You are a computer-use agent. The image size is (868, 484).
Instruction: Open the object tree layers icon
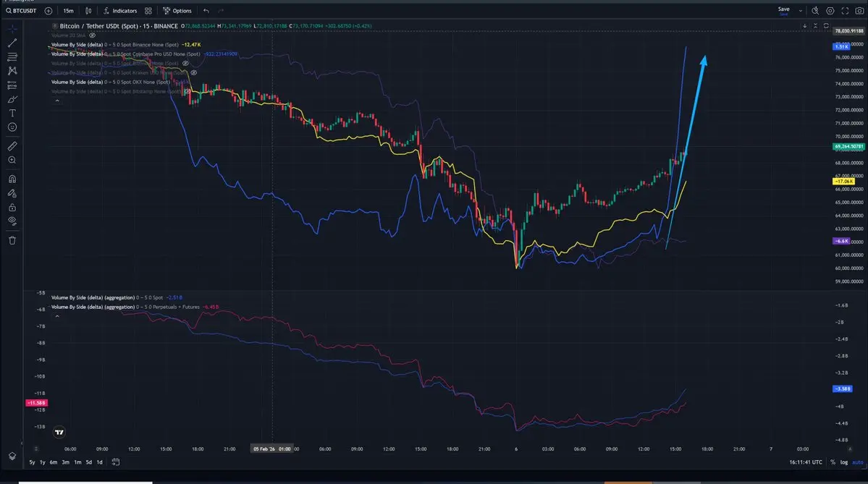pos(12,456)
